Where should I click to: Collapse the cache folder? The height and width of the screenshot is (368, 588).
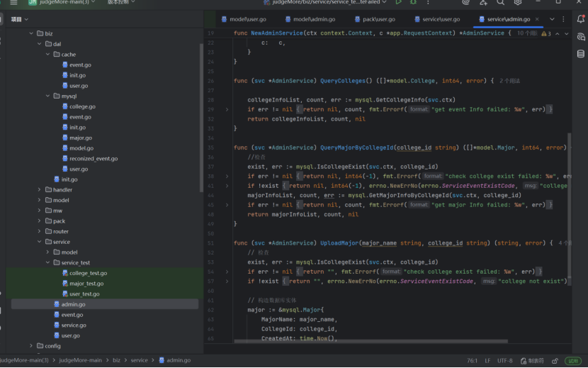[x=47, y=55]
